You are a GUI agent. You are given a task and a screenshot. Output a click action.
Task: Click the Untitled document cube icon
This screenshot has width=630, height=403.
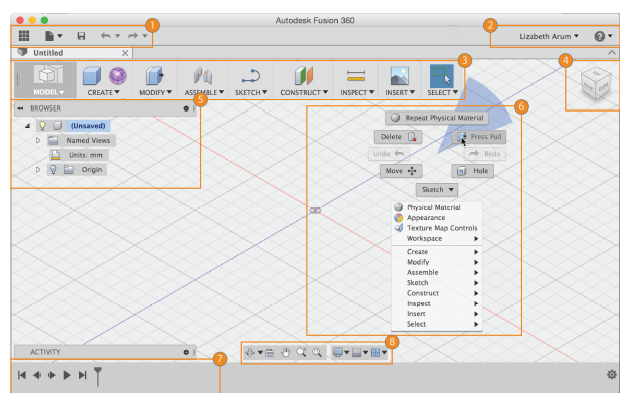pyautogui.click(x=22, y=52)
